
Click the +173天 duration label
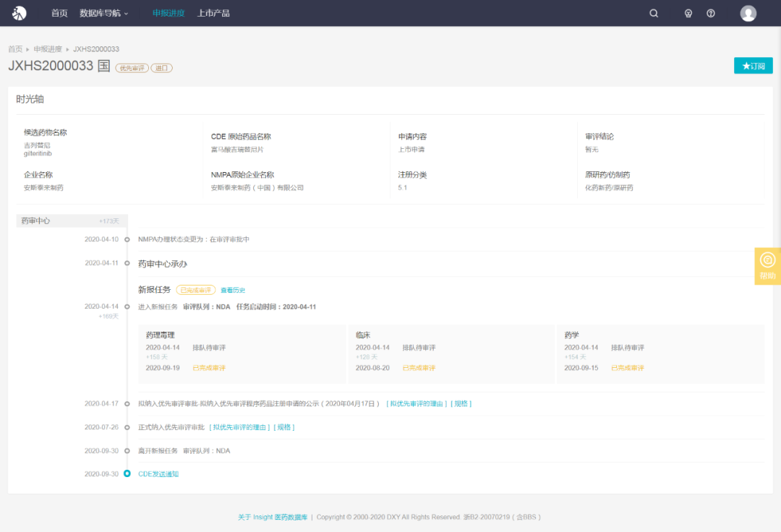tap(108, 221)
